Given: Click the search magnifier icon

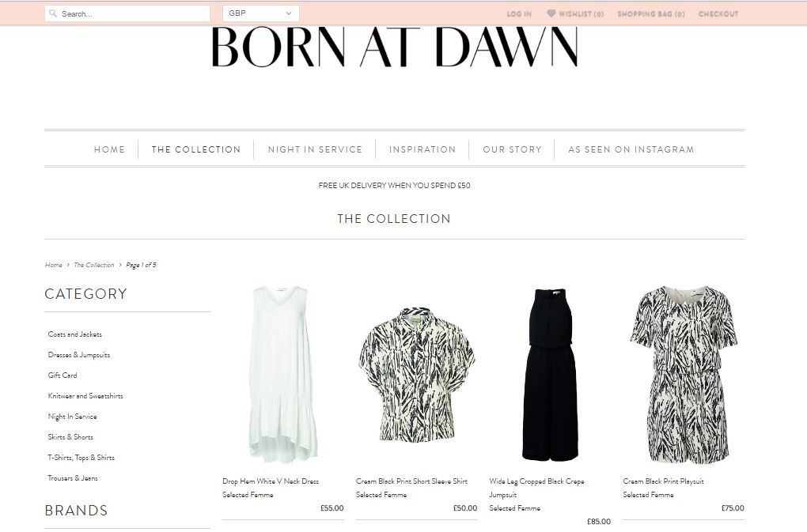Looking at the screenshot, I should [x=52, y=13].
